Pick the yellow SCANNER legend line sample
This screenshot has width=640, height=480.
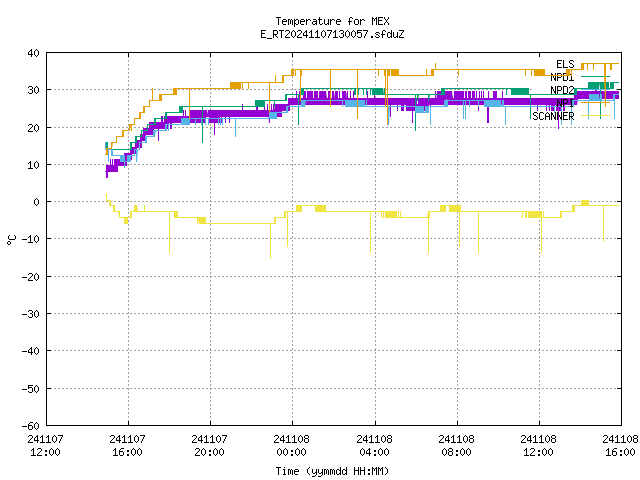pos(595,116)
